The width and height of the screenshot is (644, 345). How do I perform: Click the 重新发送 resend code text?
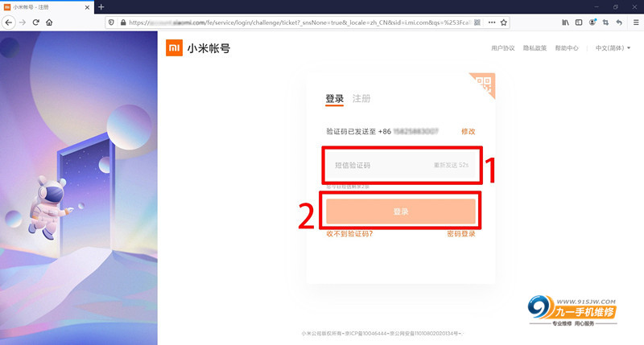tap(451, 165)
